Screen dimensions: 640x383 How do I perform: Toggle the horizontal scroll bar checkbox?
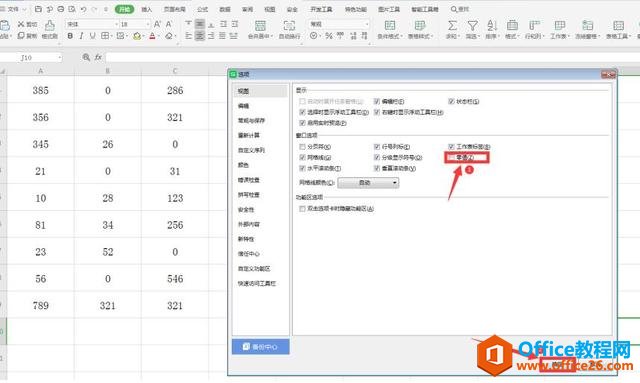(x=302, y=168)
